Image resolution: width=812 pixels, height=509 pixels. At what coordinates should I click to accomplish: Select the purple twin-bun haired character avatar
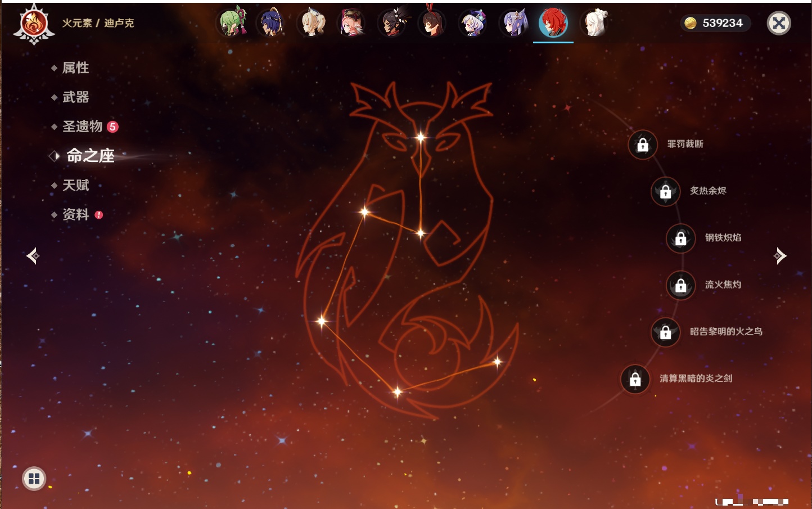coord(514,23)
